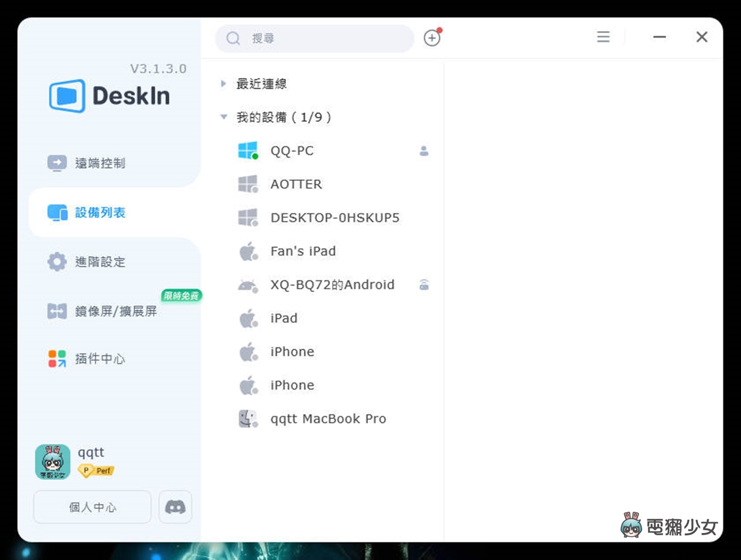Click the search magnifier icon
This screenshot has height=560, width=741.
[x=233, y=39]
